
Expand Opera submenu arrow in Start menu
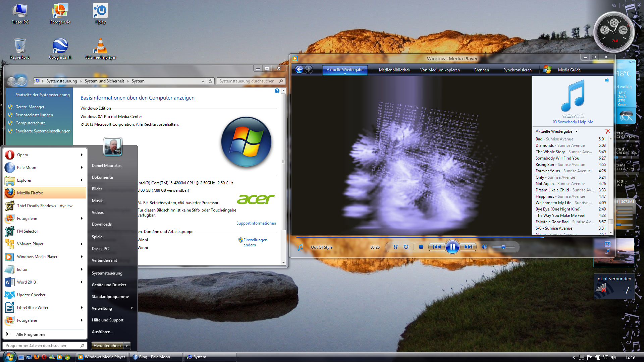click(82, 155)
